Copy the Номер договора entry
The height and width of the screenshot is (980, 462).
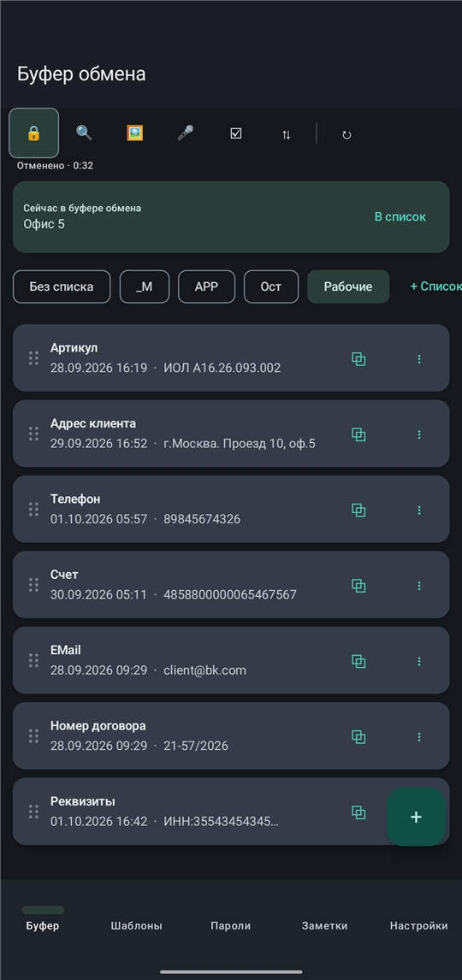tap(358, 737)
